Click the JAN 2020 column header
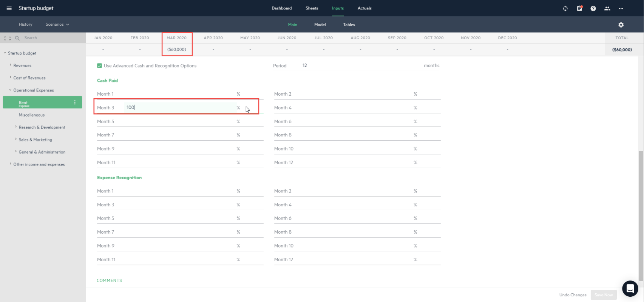 point(103,38)
